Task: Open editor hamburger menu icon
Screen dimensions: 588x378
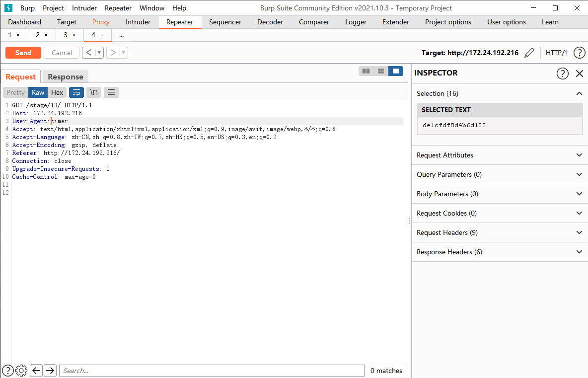Action: (111, 92)
